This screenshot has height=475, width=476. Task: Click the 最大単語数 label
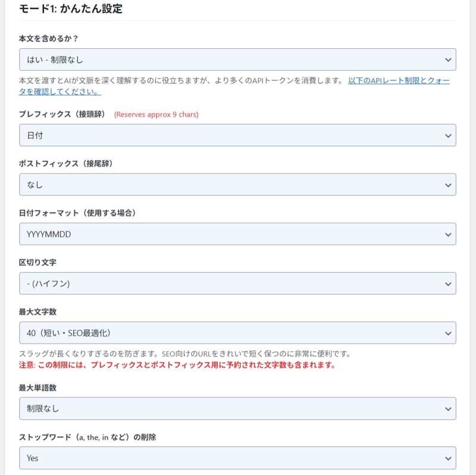(37, 388)
